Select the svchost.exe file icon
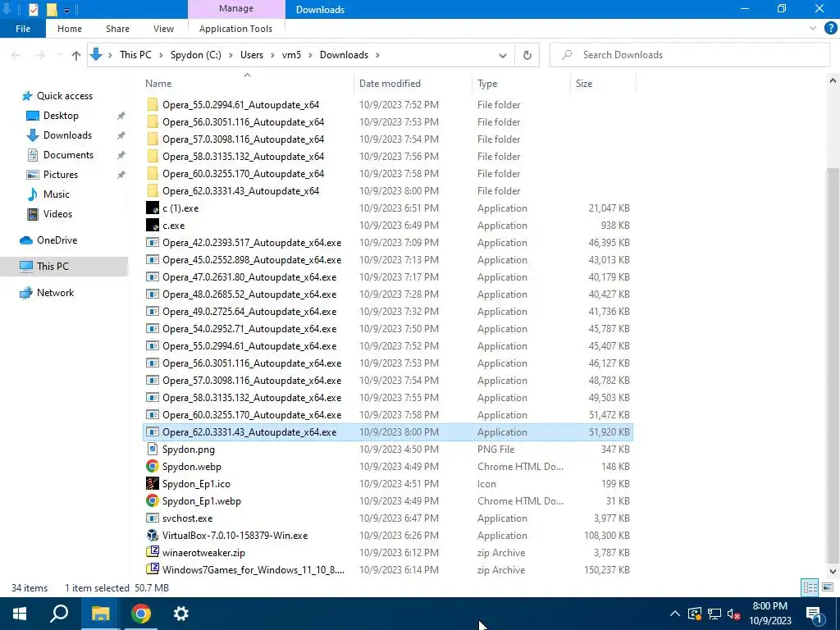This screenshot has height=630, width=840. (x=153, y=518)
